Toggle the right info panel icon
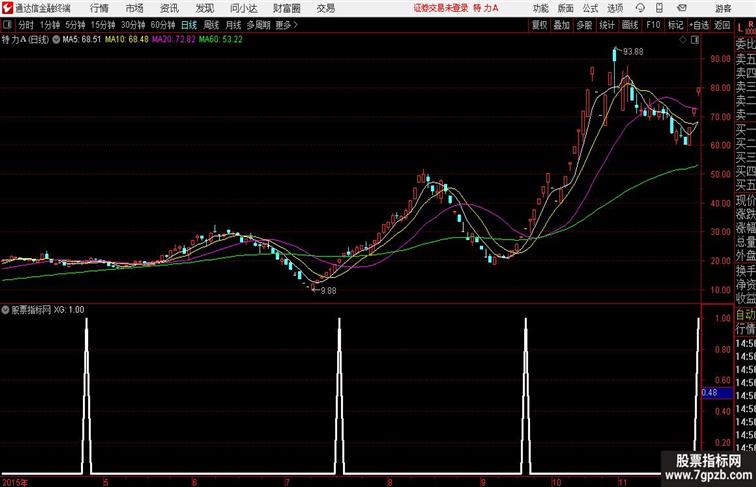The height and width of the screenshot is (487, 756). pos(695,40)
